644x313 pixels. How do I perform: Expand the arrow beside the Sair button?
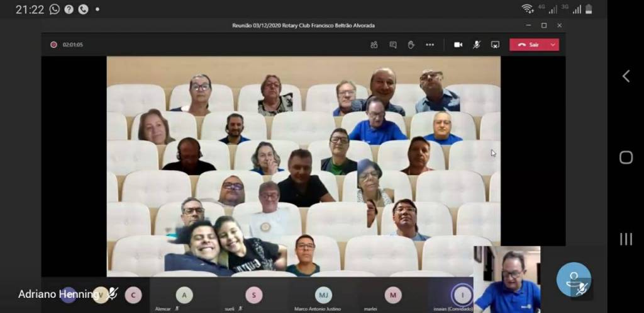pyautogui.click(x=553, y=45)
